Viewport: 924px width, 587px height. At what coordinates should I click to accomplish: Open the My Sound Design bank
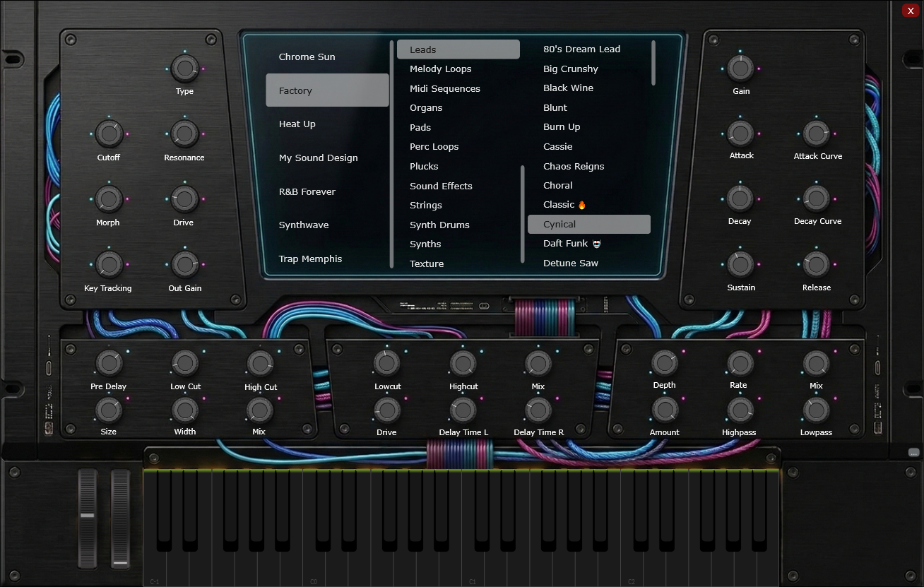point(318,158)
